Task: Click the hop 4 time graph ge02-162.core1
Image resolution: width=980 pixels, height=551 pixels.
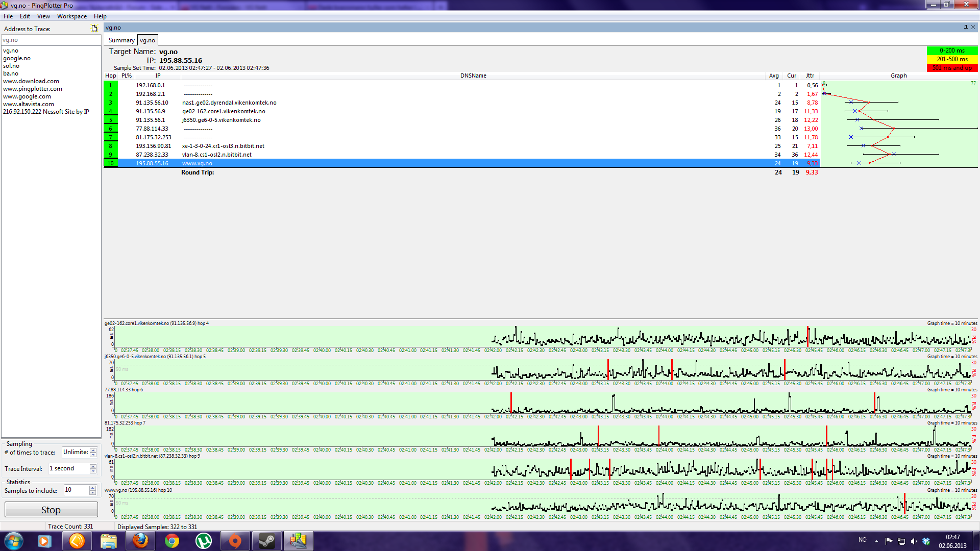Action: coord(543,337)
